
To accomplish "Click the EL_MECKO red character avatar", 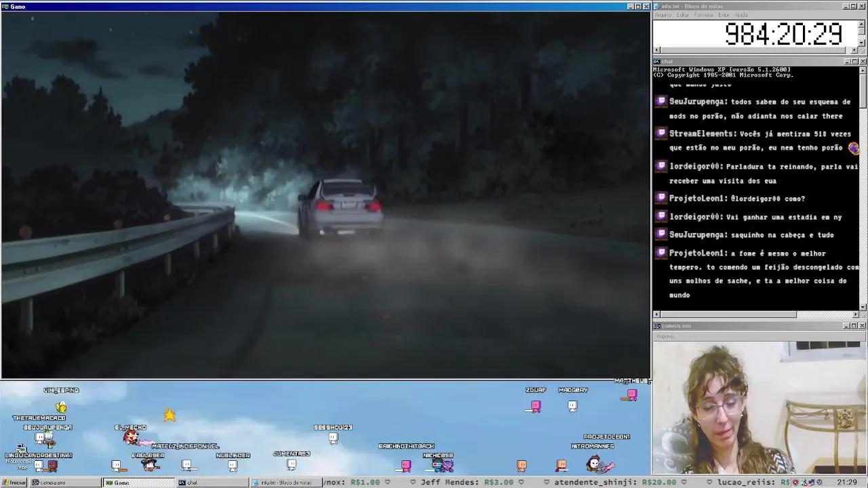I will coord(131,438).
